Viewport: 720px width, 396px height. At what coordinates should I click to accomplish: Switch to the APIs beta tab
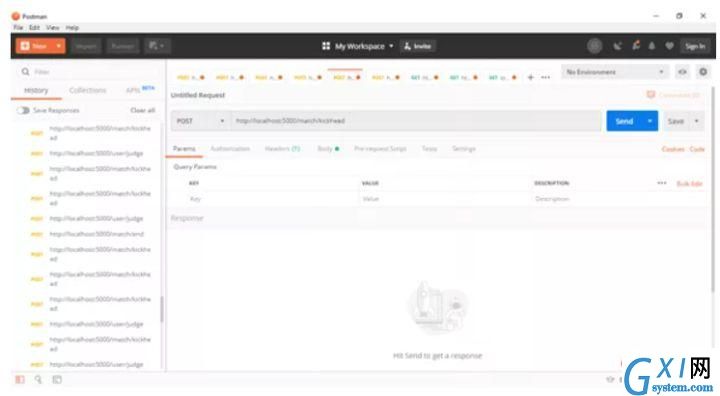[140, 90]
